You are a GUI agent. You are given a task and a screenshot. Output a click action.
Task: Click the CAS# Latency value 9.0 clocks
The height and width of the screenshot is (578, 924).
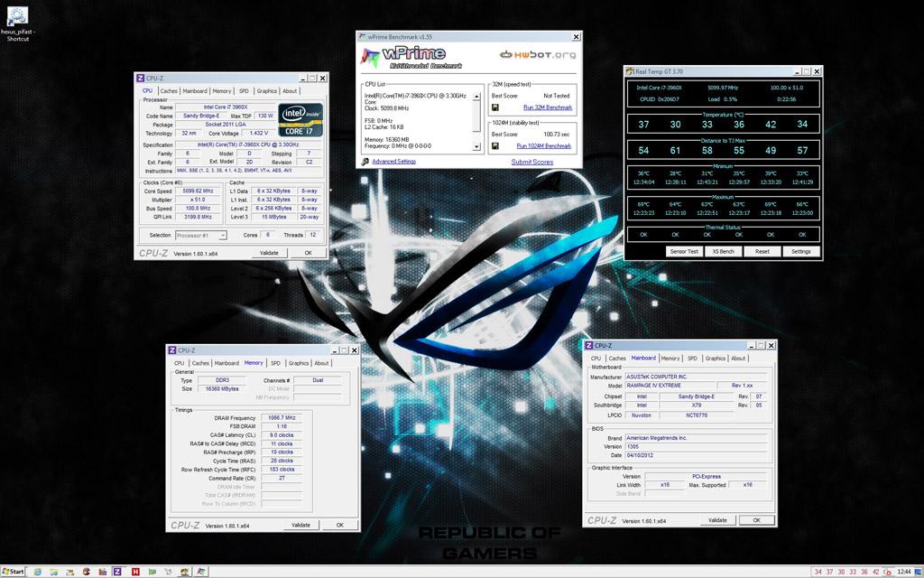click(282, 435)
